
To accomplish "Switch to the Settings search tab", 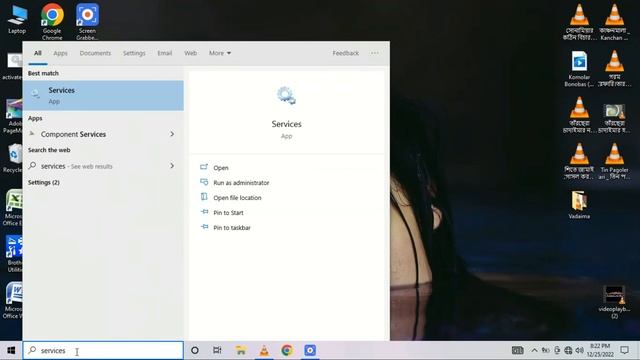I will [x=134, y=53].
